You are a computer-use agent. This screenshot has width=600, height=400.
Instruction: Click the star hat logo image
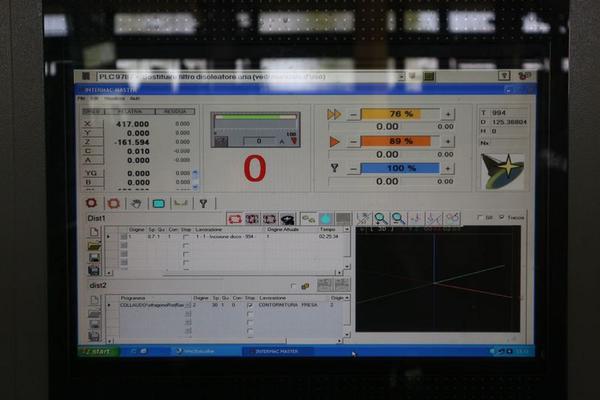502,171
